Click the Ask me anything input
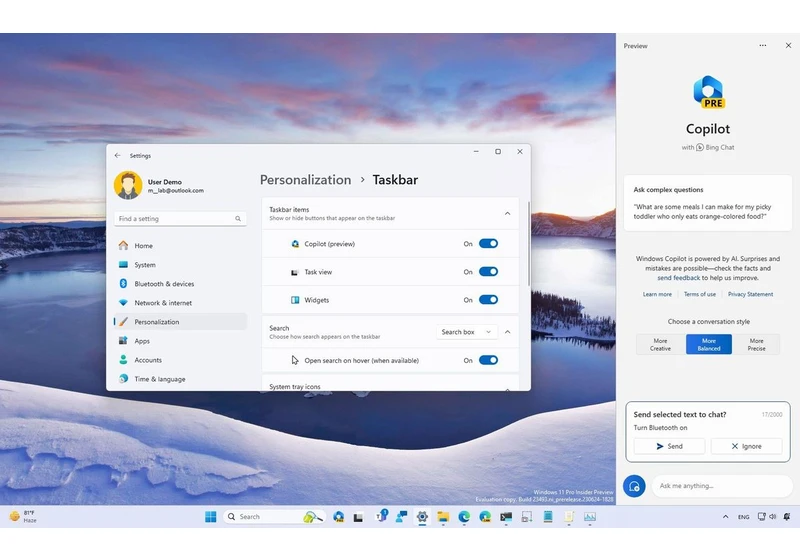This screenshot has width=800, height=560. point(722,486)
